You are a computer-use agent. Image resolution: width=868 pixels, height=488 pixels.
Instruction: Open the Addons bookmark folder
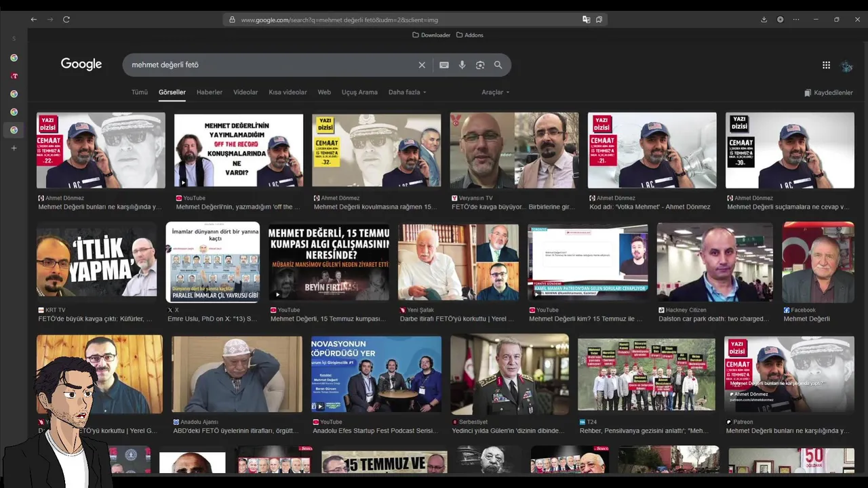(x=470, y=35)
